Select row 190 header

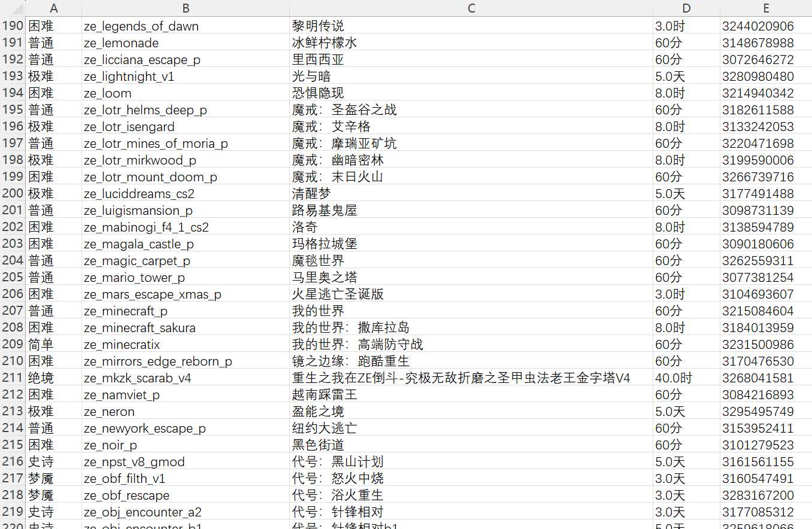(13, 26)
